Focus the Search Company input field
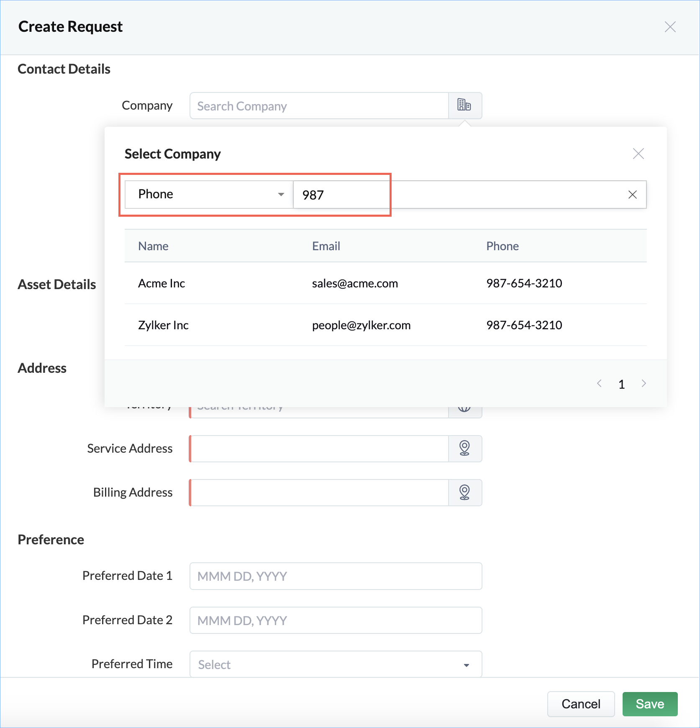The image size is (700, 728). pyautogui.click(x=319, y=106)
